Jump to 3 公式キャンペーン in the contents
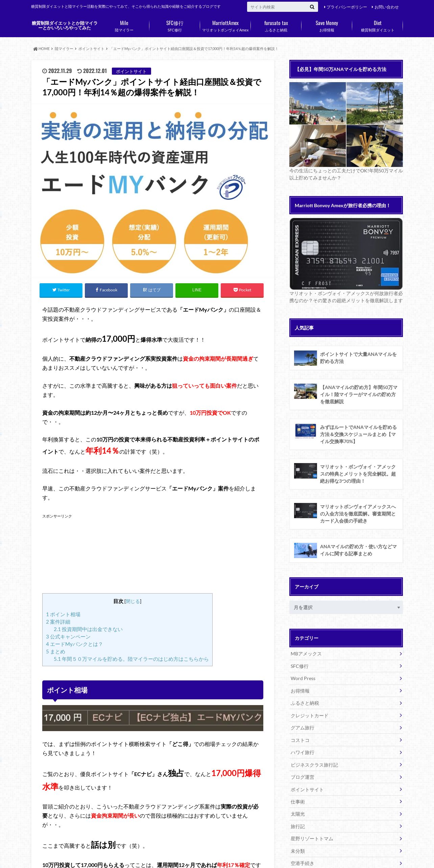This screenshot has height=868, width=434. 68,637
